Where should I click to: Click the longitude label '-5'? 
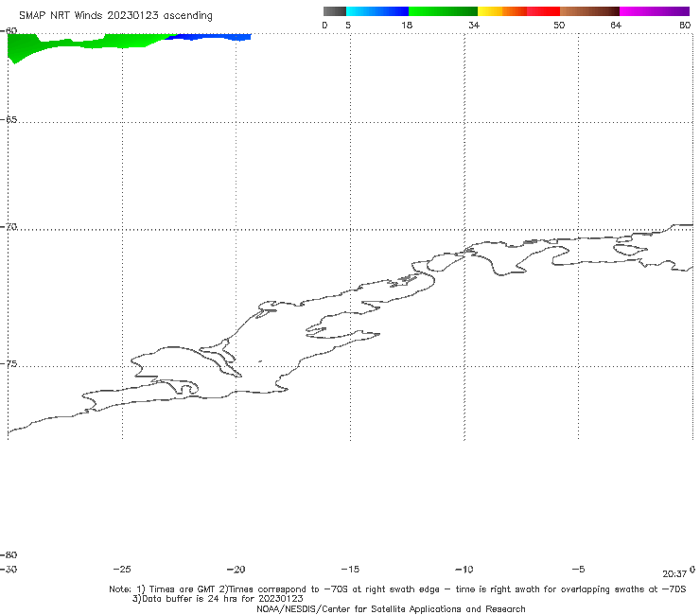click(578, 570)
